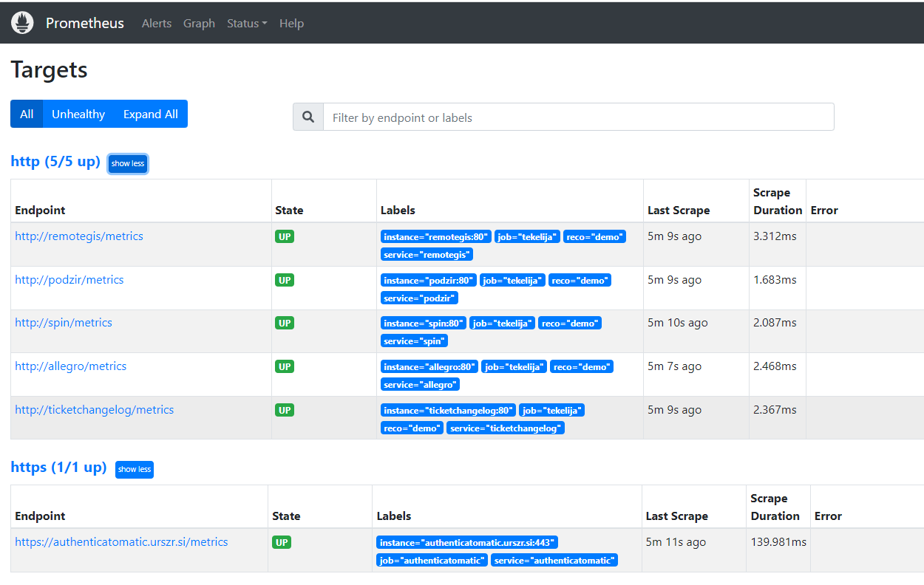
Task: Open the podzir metrics endpoint link
Action: (x=69, y=280)
